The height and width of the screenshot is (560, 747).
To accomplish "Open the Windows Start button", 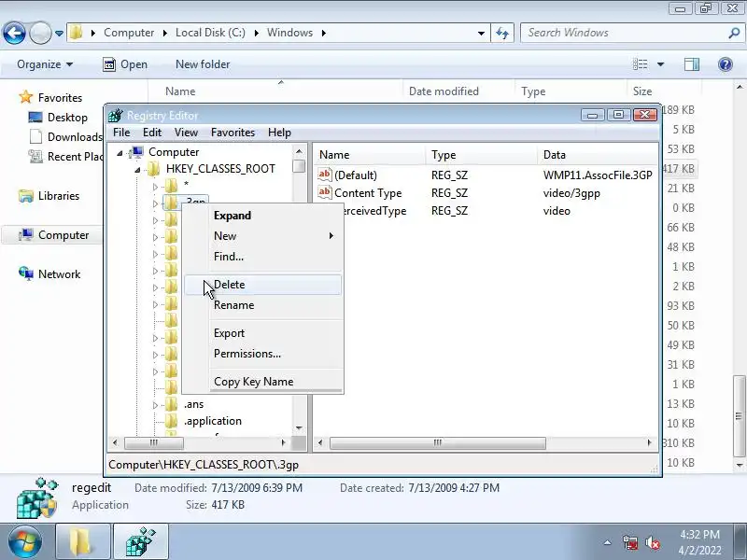I will [24, 541].
